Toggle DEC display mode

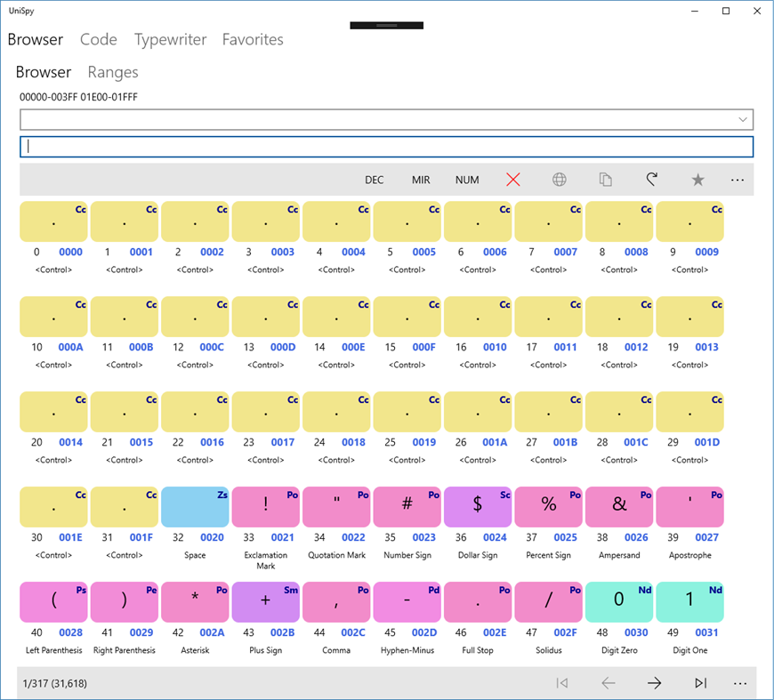[x=374, y=180]
